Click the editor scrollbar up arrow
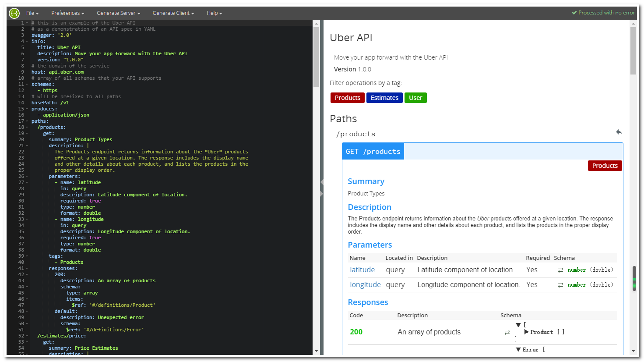 pyautogui.click(x=316, y=23)
